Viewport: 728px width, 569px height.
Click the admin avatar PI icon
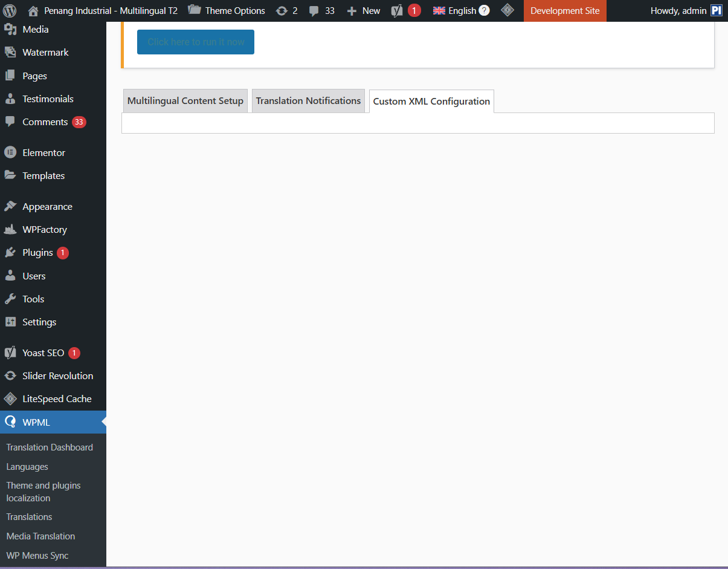717,11
